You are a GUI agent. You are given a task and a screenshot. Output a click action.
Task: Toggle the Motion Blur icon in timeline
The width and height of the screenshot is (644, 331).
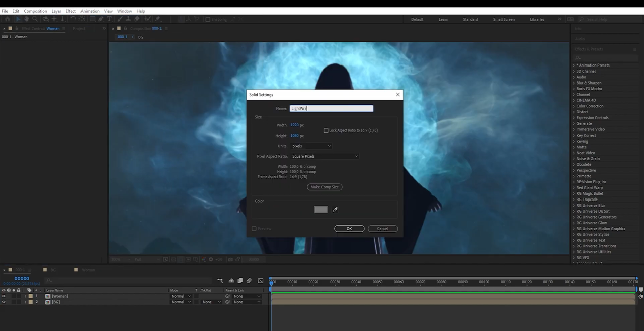[x=249, y=280]
